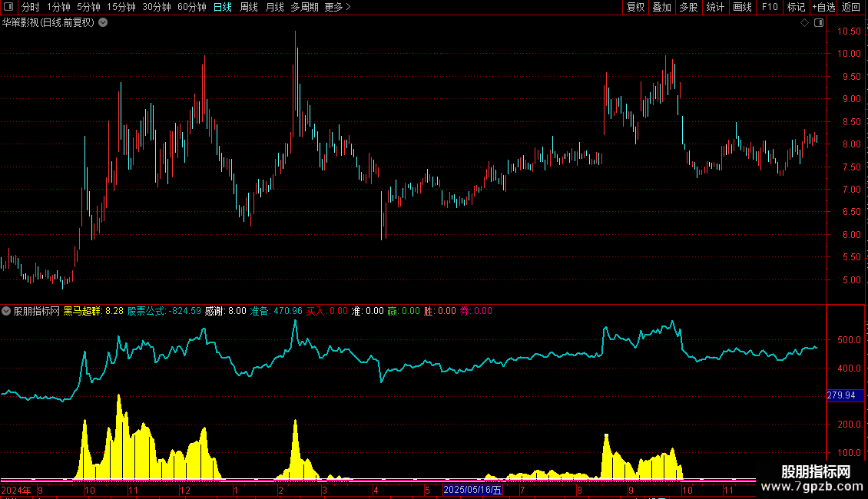Screen dimensions: 868x499
Task: Click the 10.00 price level on the axis
Action: point(849,54)
